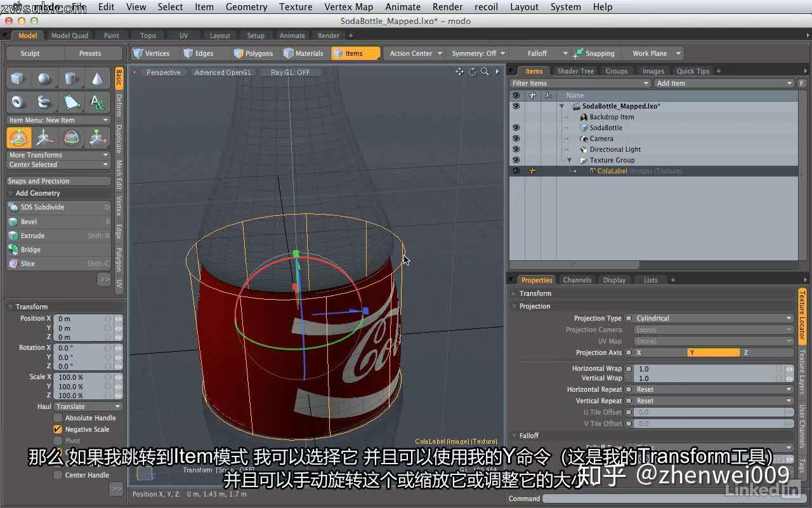
Task: Set Projection Axis to Z
Action: [768, 352]
